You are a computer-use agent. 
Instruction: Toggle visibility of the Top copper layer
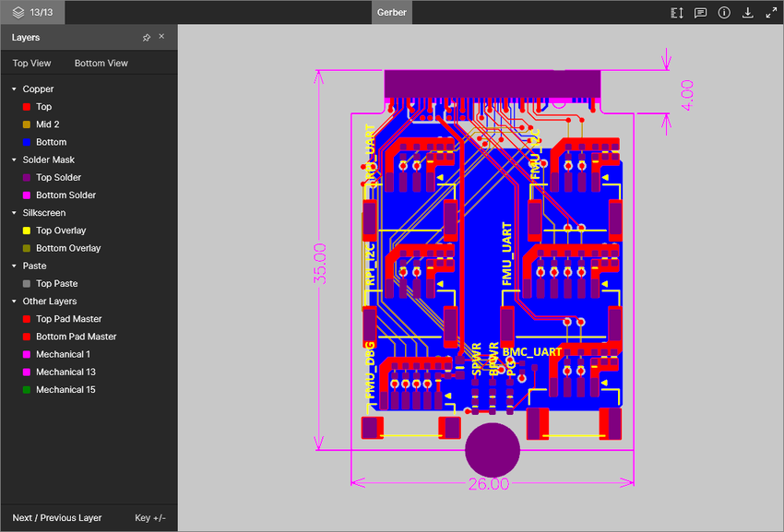[25, 106]
